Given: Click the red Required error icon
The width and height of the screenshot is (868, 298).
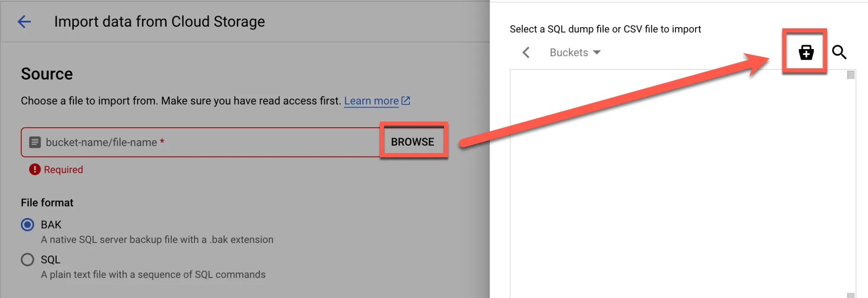Looking at the screenshot, I should (x=35, y=169).
